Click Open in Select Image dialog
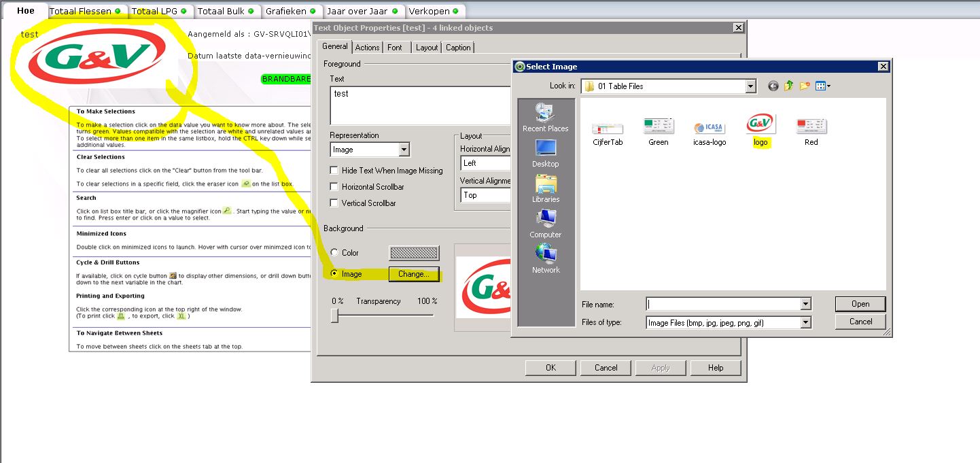 tap(860, 304)
